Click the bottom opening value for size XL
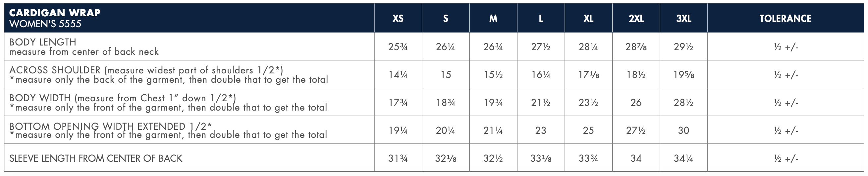868x176 pixels. [588, 131]
